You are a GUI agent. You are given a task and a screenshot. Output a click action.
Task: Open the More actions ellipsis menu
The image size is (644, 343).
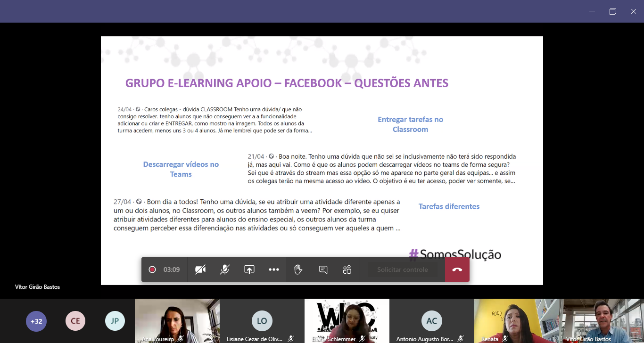[x=274, y=269]
